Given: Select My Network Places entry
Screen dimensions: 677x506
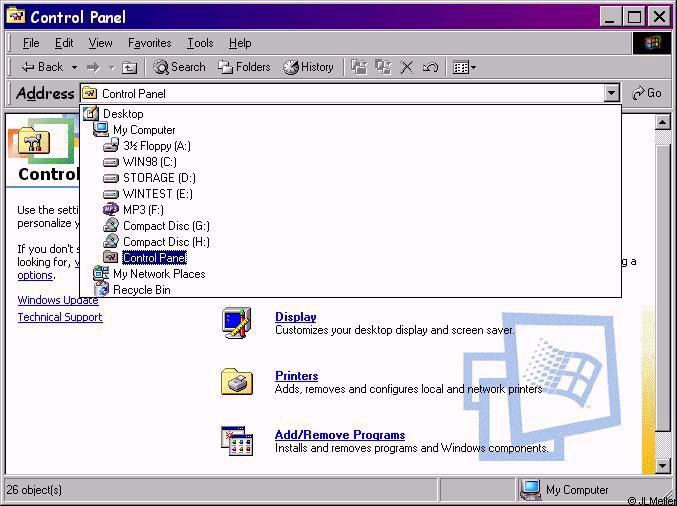Looking at the screenshot, I should point(159,274).
